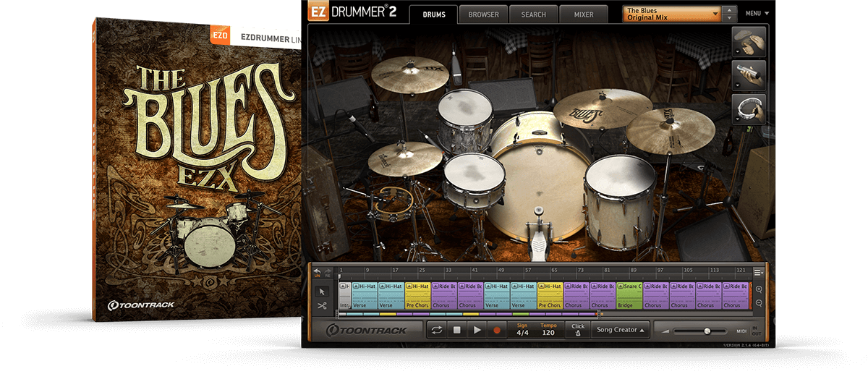Click bar 33 on the timeline ruler

pyautogui.click(x=448, y=270)
